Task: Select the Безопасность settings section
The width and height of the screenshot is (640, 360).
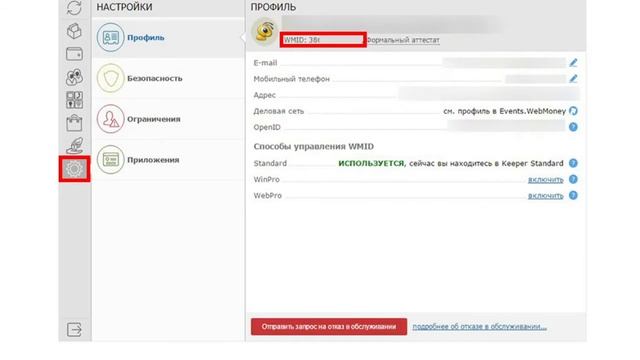Action: (x=168, y=78)
